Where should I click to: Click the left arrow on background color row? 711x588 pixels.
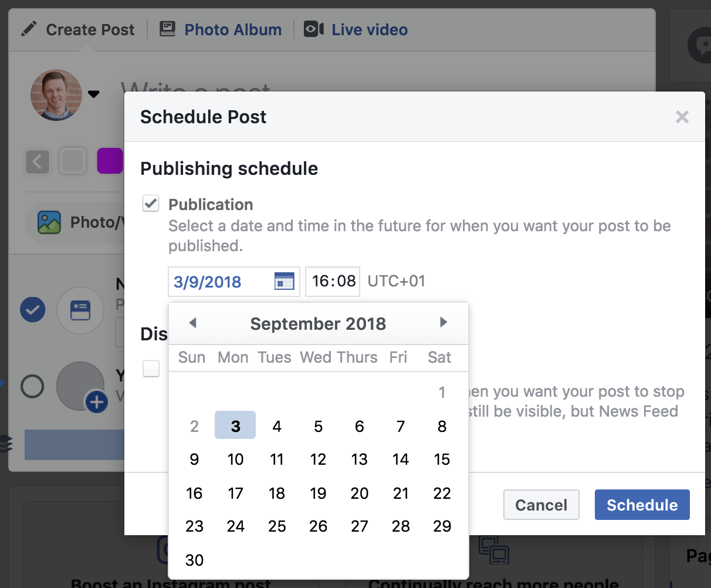(x=38, y=161)
